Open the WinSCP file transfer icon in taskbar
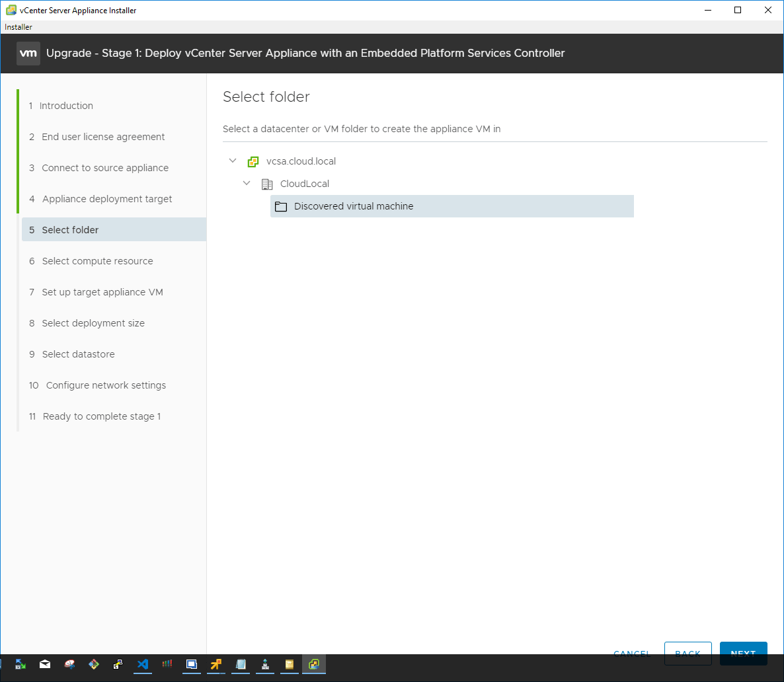This screenshot has height=682, width=784. coord(20,664)
